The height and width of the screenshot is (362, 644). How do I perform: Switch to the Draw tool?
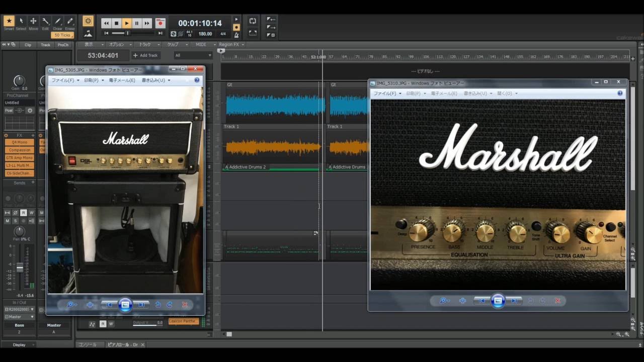point(58,21)
